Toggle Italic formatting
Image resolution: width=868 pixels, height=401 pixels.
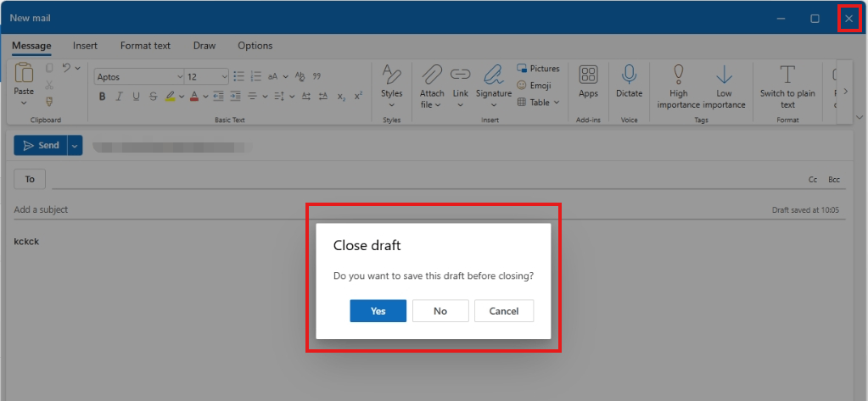click(119, 97)
